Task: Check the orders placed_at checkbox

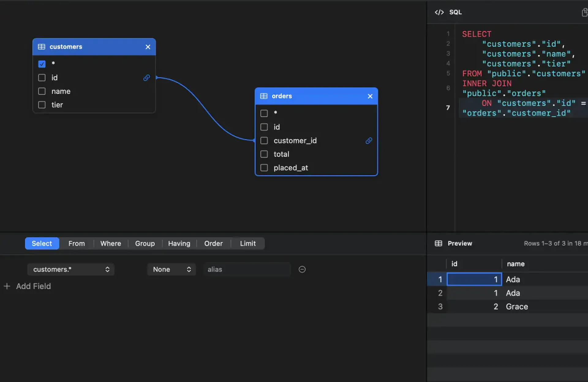Action: point(264,168)
